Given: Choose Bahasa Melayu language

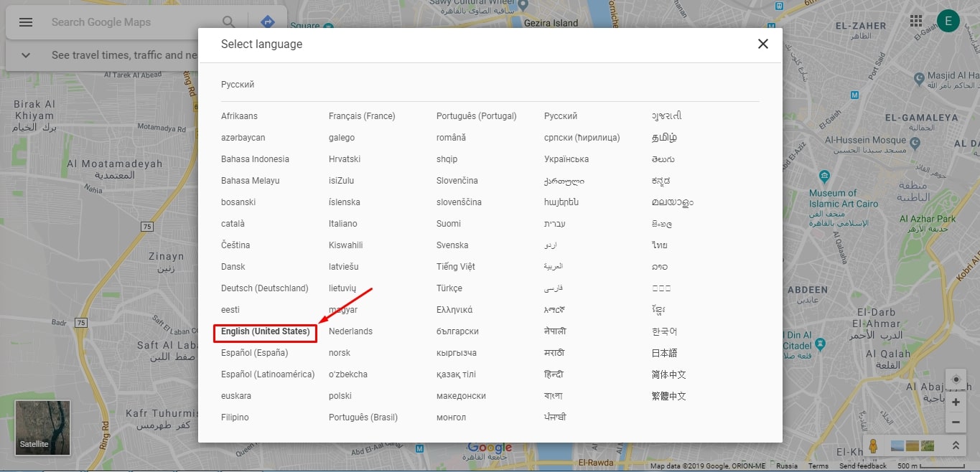Looking at the screenshot, I should coord(251,181).
